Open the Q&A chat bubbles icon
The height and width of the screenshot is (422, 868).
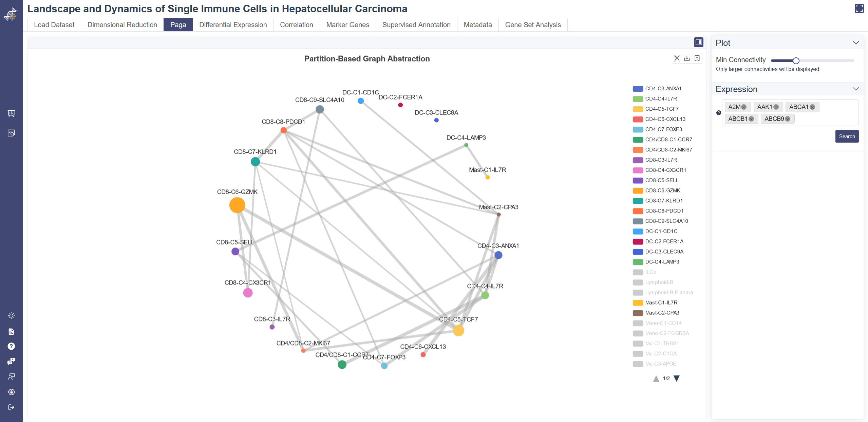pos(11,361)
